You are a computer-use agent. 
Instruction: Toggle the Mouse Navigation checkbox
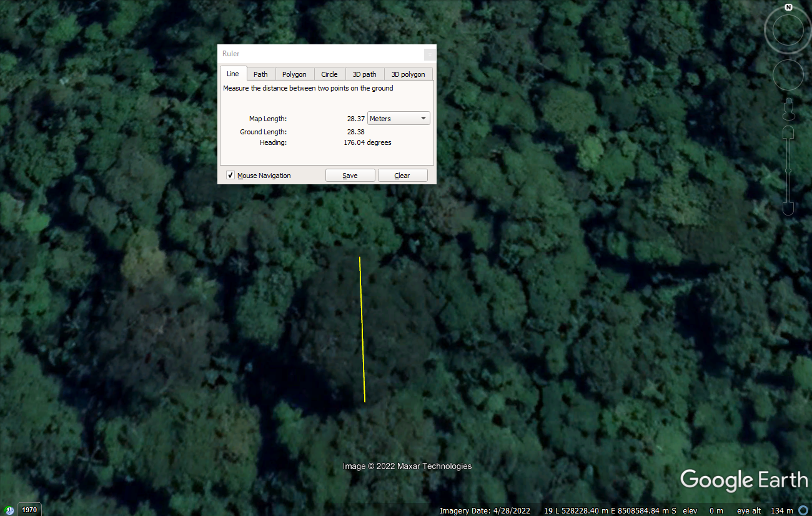pyautogui.click(x=230, y=176)
